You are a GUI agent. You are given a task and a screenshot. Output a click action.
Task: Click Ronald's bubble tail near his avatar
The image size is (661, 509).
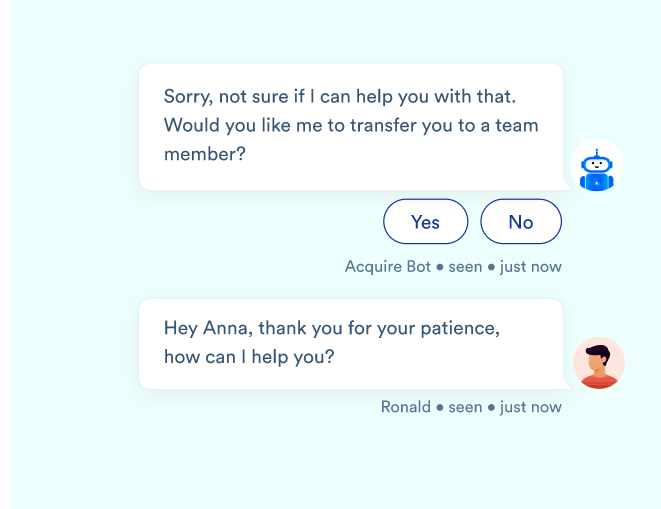click(x=568, y=382)
